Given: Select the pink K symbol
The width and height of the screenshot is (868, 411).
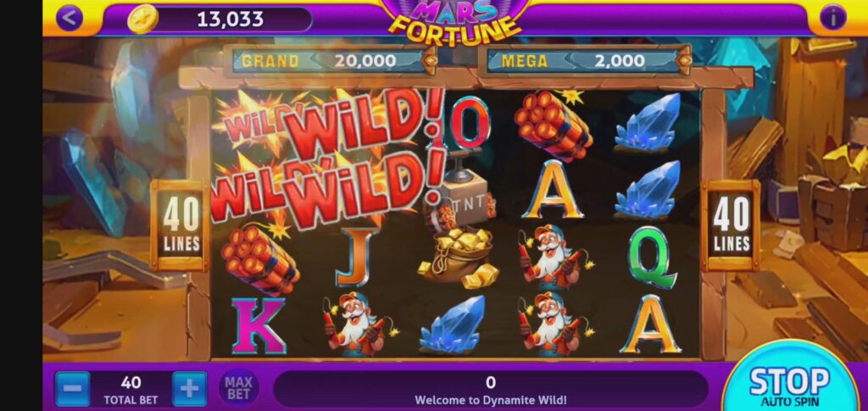Looking at the screenshot, I should click(x=259, y=325).
